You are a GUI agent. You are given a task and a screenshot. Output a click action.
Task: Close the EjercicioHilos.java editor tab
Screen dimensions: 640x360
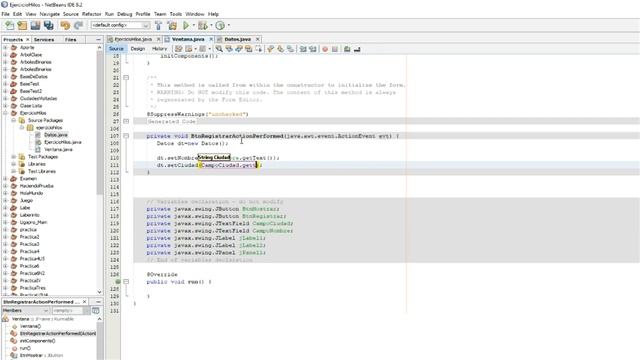coord(158,39)
